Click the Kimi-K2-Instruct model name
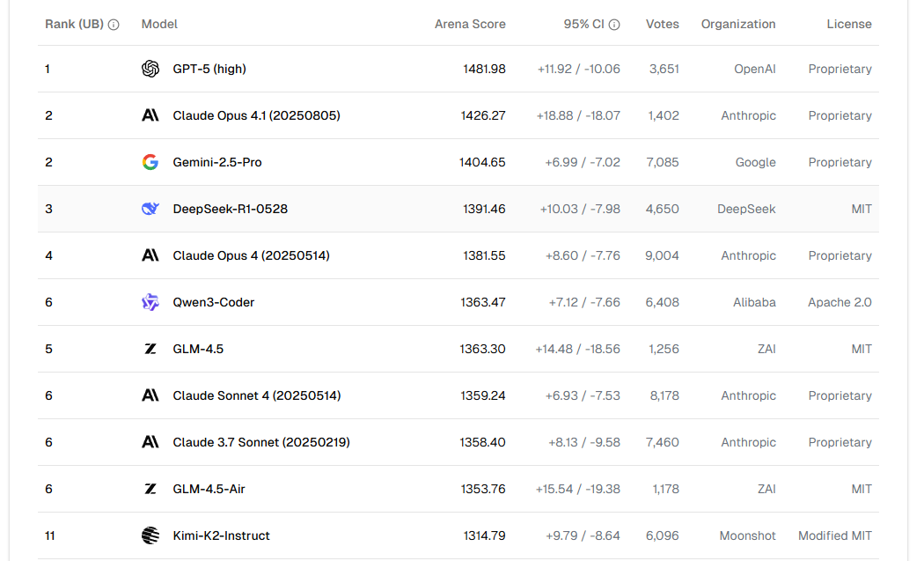The image size is (924, 561). tap(221, 535)
